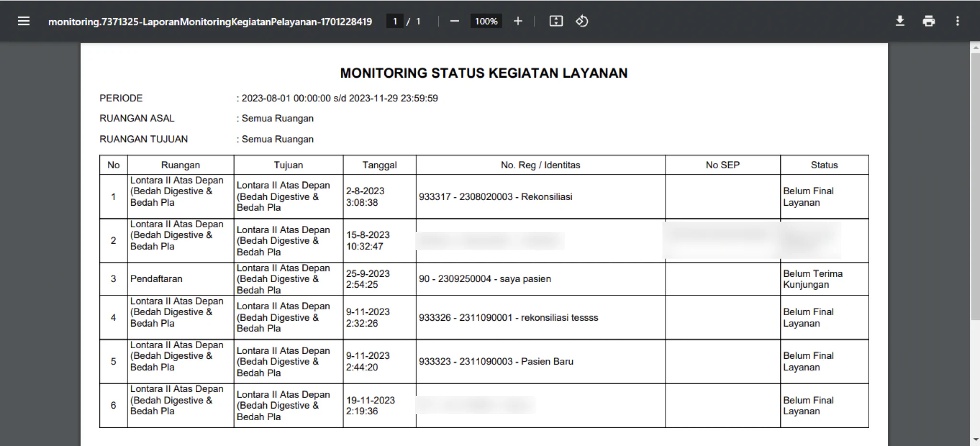Screen dimensions: 980x446
Task: Click the page number input field
Action: [395, 21]
